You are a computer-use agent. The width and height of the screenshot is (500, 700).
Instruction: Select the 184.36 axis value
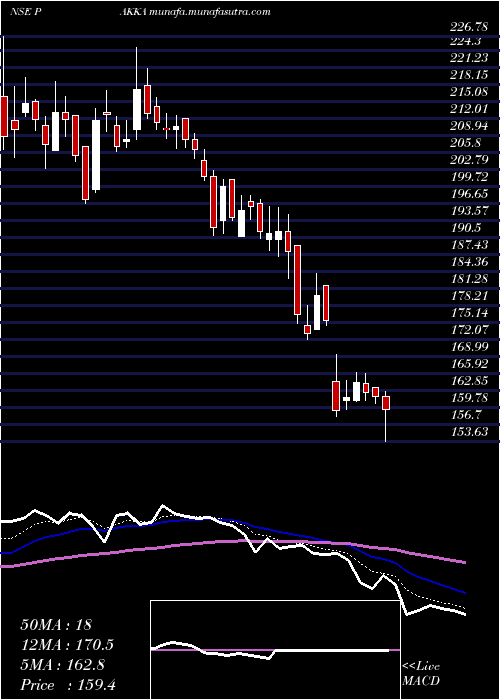(x=468, y=262)
